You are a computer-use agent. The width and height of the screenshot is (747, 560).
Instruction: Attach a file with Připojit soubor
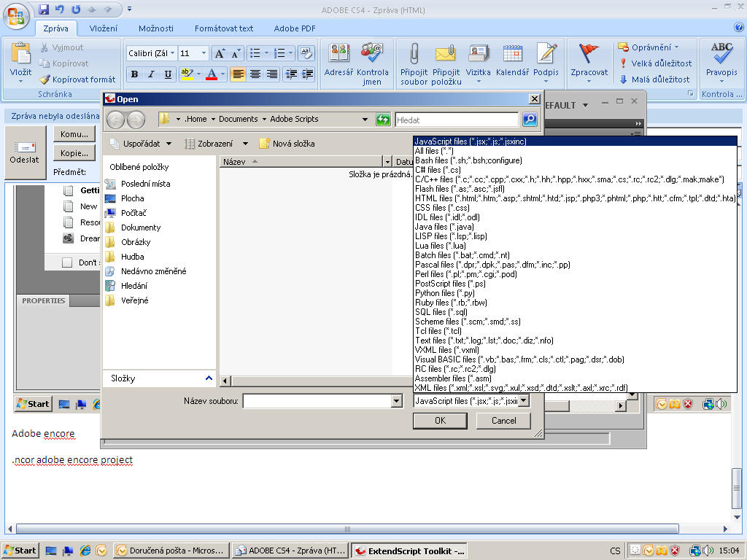click(414, 64)
